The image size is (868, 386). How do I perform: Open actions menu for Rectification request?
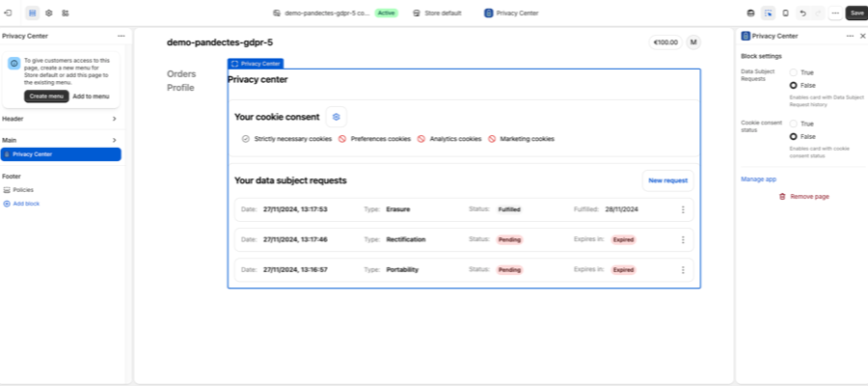pyautogui.click(x=683, y=239)
